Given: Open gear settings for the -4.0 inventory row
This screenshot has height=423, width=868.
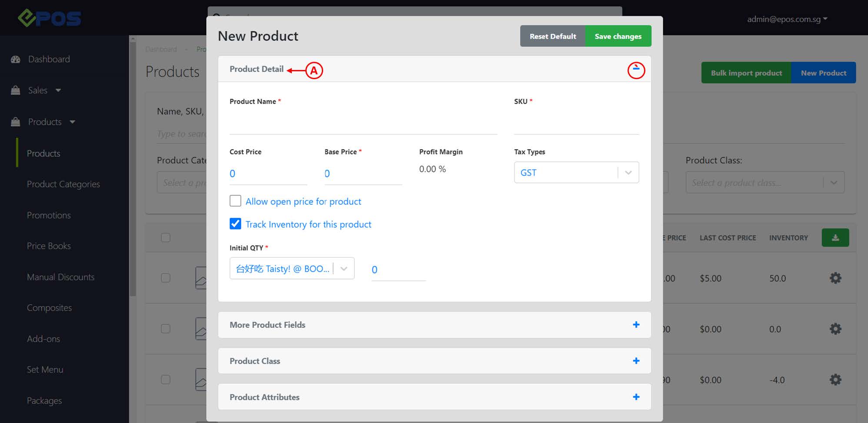Looking at the screenshot, I should 835,380.
